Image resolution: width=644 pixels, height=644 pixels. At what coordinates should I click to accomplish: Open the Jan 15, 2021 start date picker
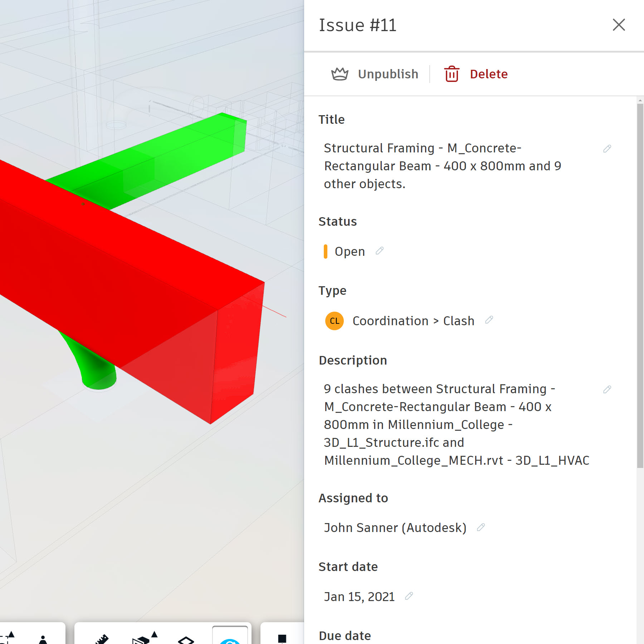point(359,596)
